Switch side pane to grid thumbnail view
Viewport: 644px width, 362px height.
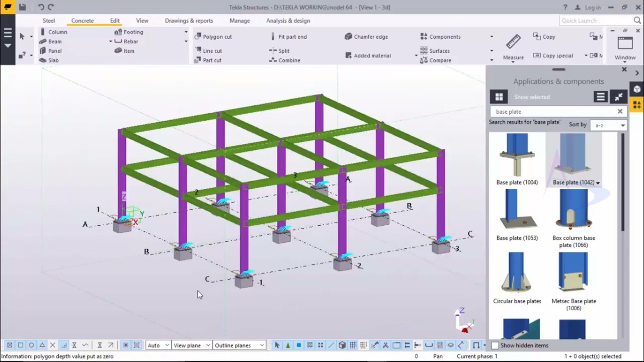point(499,97)
